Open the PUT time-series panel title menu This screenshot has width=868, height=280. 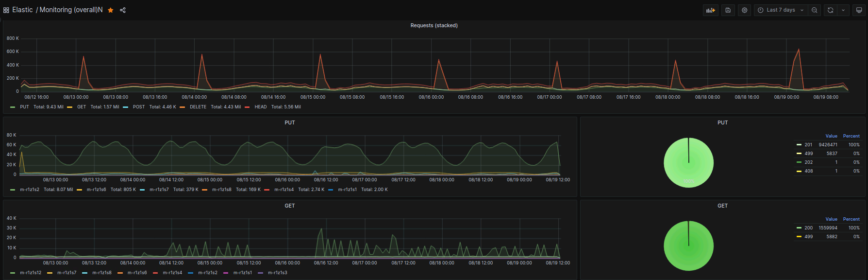pyautogui.click(x=290, y=122)
